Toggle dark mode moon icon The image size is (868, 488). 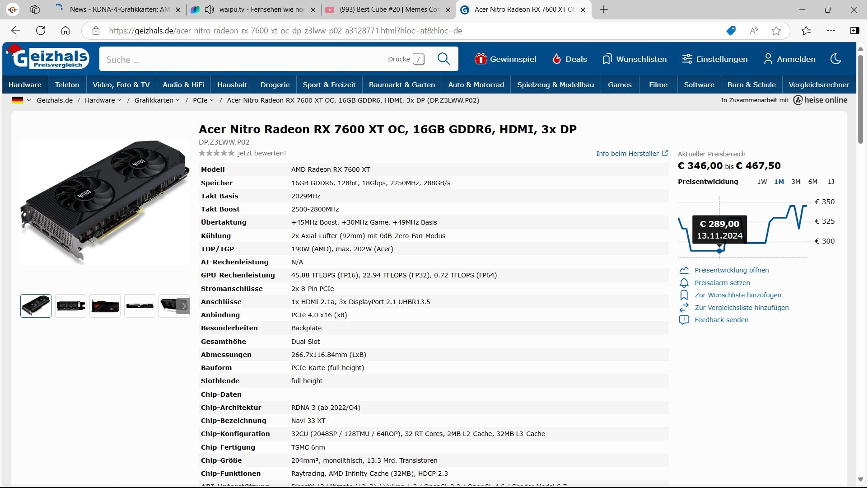point(835,59)
